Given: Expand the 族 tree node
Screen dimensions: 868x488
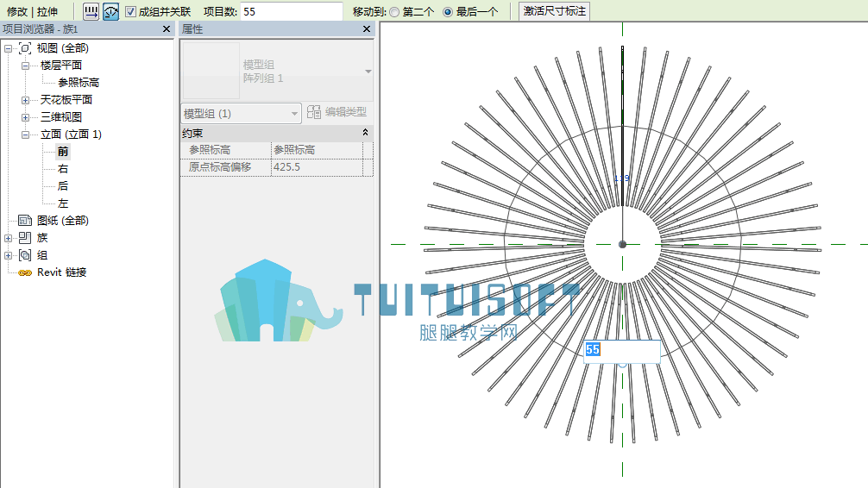Looking at the screenshot, I should (9, 239).
